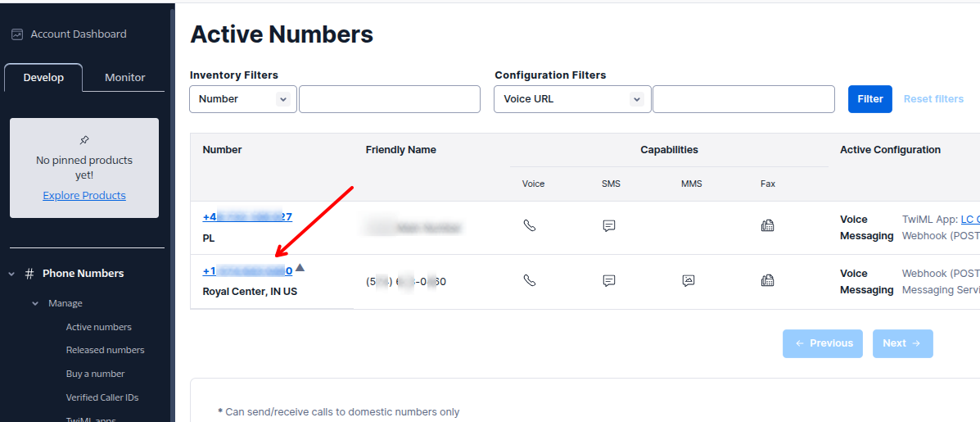The height and width of the screenshot is (422, 980).
Task: Click the Account Dashboard icon
Action: (17, 34)
